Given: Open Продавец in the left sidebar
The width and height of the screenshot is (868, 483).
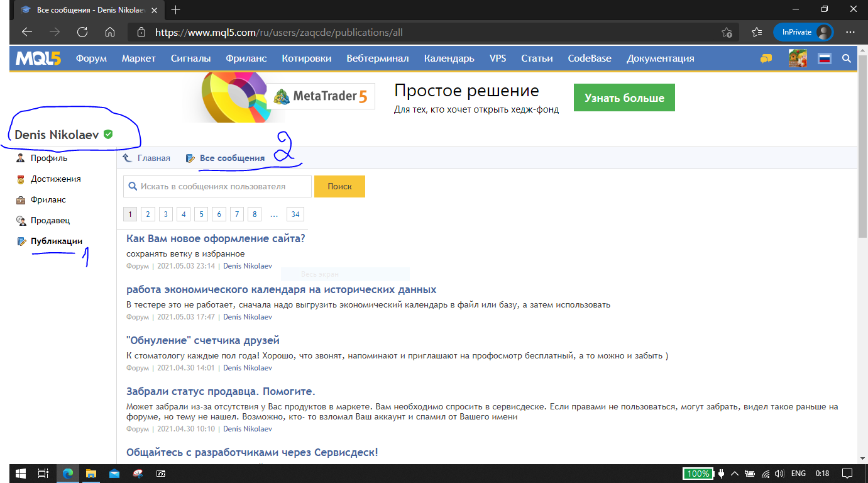Looking at the screenshot, I should [50, 221].
